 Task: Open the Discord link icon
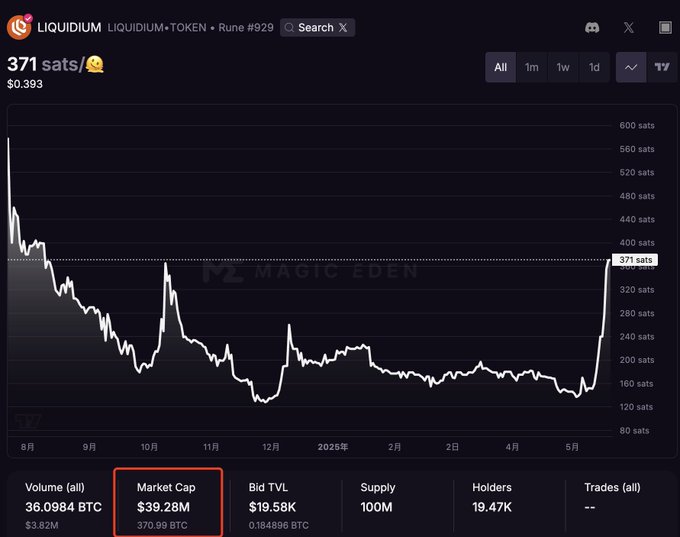pyautogui.click(x=592, y=28)
